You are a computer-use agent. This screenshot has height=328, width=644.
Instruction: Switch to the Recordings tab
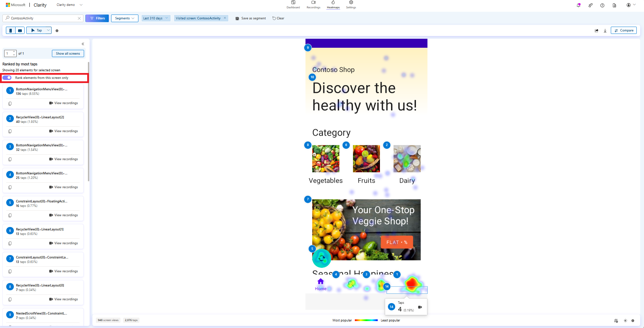click(313, 5)
